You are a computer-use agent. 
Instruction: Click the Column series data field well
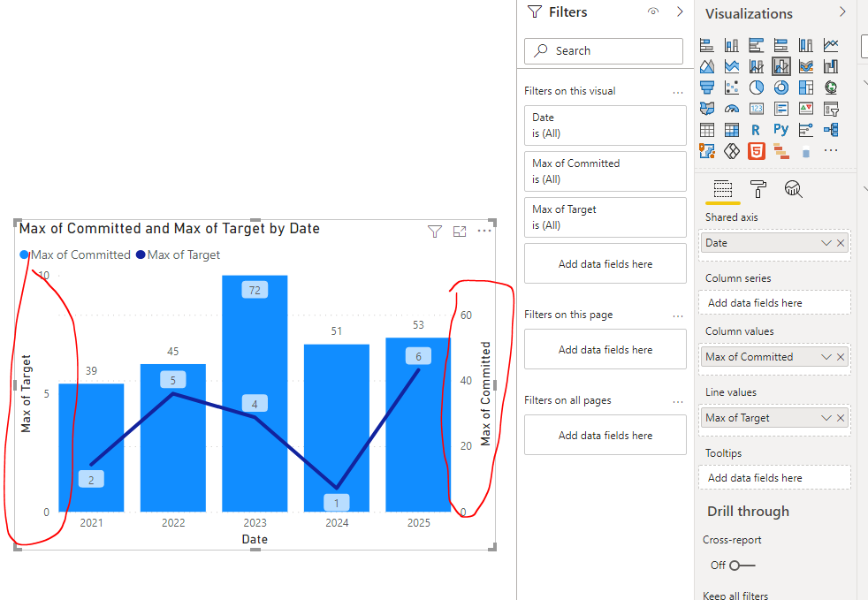coord(775,303)
